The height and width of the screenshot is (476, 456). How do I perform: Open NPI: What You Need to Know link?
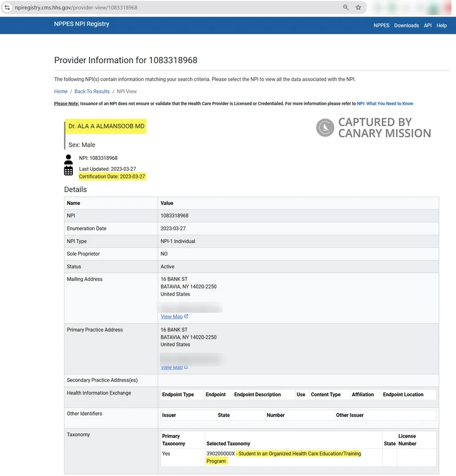[385, 104]
